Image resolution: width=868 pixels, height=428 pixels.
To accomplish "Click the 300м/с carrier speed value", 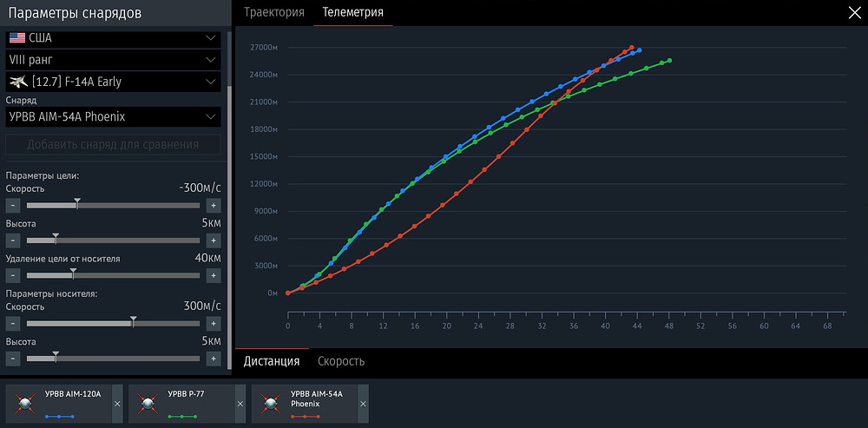I will (202, 306).
